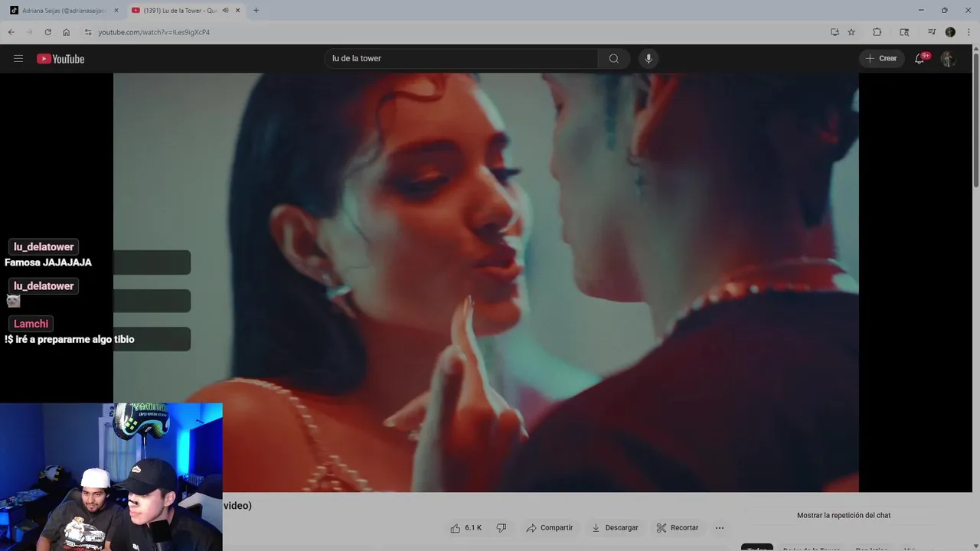Click the Lamchi chat username
Image resolution: width=980 pixels, height=551 pixels.
tap(31, 324)
